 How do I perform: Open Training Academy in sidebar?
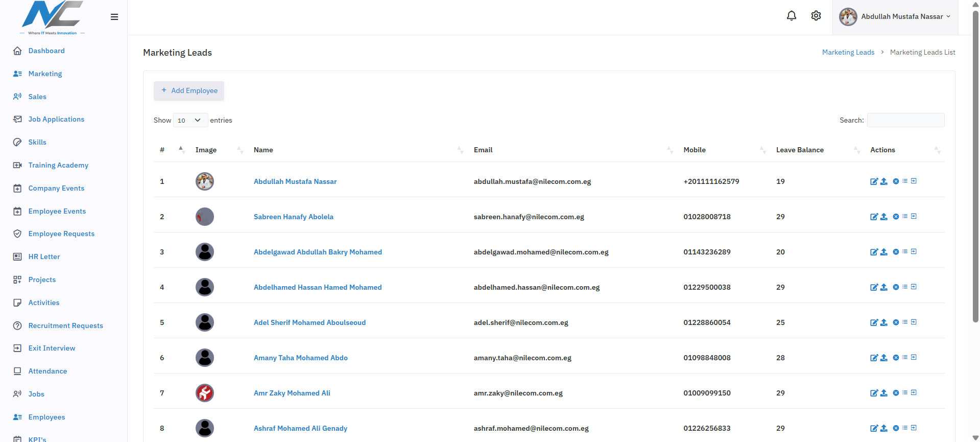[x=58, y=165]
